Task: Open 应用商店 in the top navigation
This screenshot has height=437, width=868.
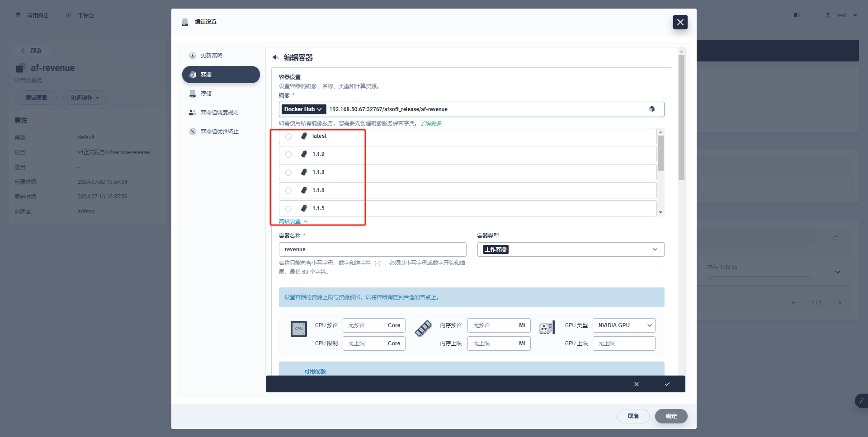Action: [x=32, y=15]
